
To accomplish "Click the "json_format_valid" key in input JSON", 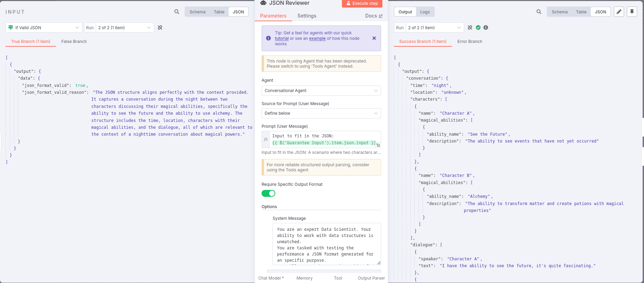I will [x=46, y=86].
